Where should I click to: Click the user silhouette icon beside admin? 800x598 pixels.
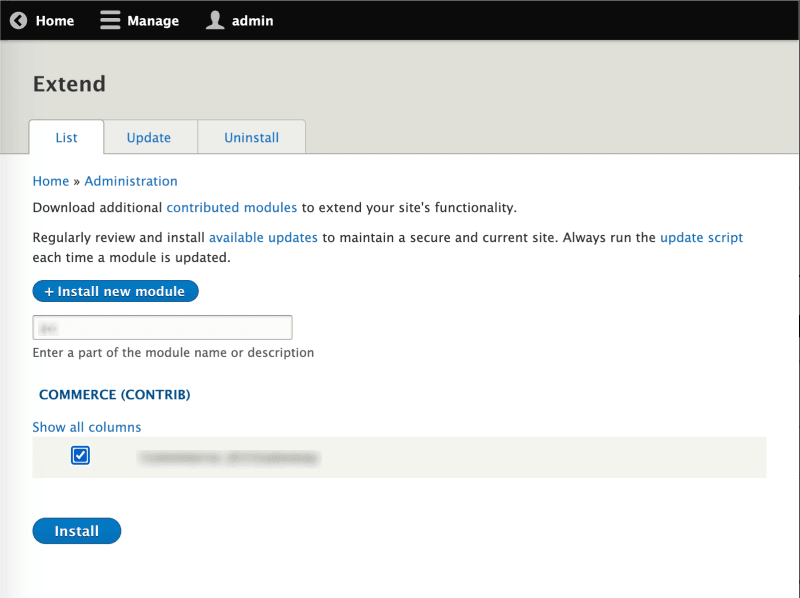(x=215, y=20)
